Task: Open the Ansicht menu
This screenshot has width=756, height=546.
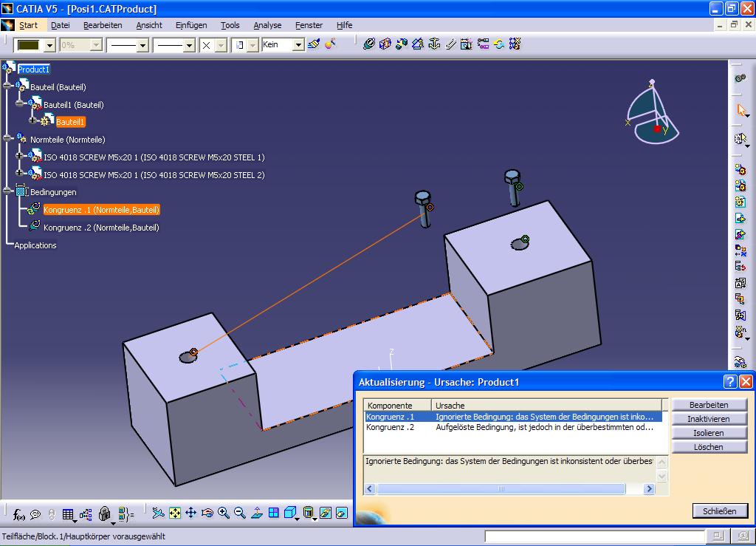Action: click(149, 25)
